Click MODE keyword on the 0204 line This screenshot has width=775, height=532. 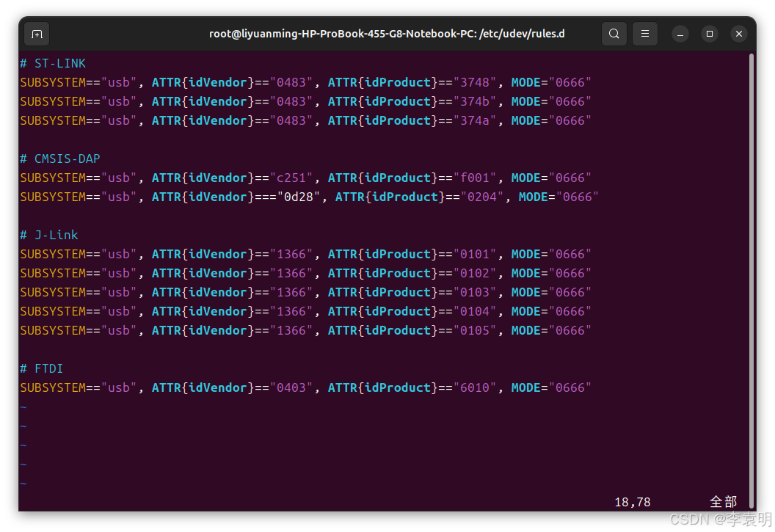(534, 197)
